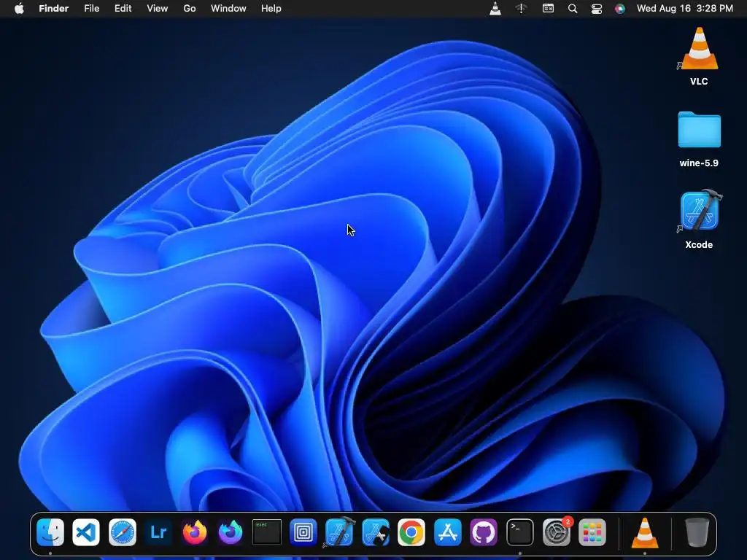Open Spotlight search magnifier

573,9
